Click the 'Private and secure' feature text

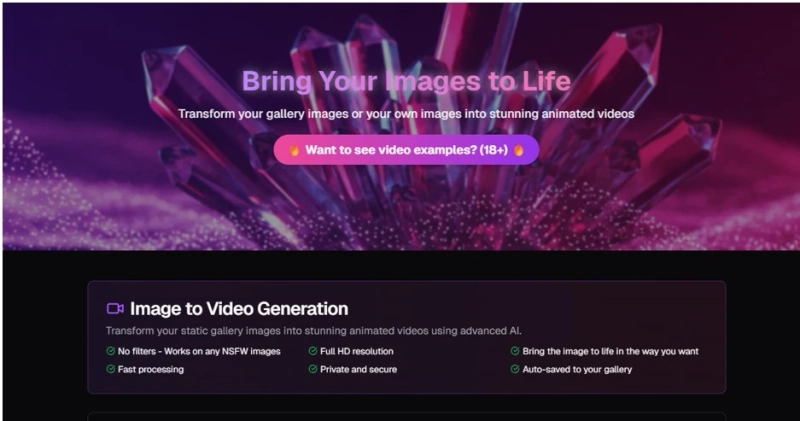(x=358, y=369)
